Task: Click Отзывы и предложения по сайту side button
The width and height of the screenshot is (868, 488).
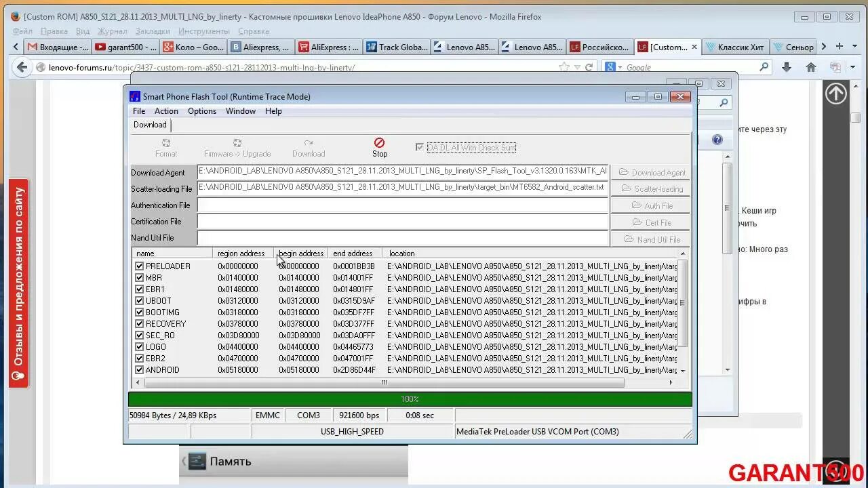Action: (19, 284)
